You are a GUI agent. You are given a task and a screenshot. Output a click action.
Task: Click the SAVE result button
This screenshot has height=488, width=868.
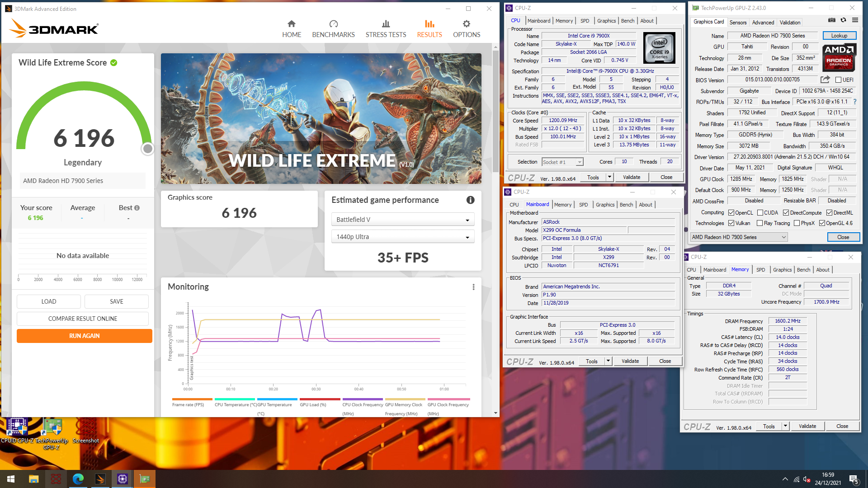(117, 301)
